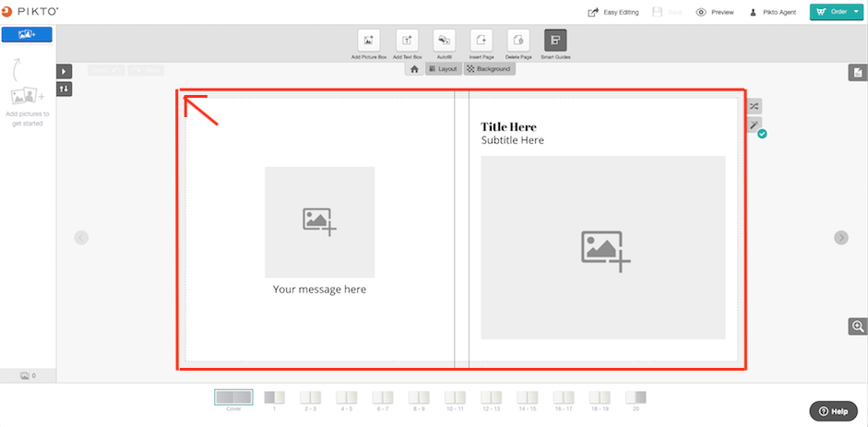
Task: Click the Delete Page icon
Action: 518,41
